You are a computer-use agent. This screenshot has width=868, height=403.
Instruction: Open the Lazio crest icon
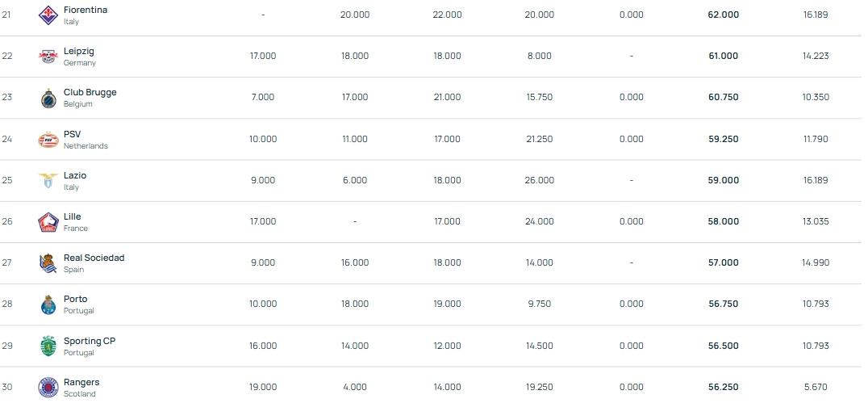tap(48, 181)
